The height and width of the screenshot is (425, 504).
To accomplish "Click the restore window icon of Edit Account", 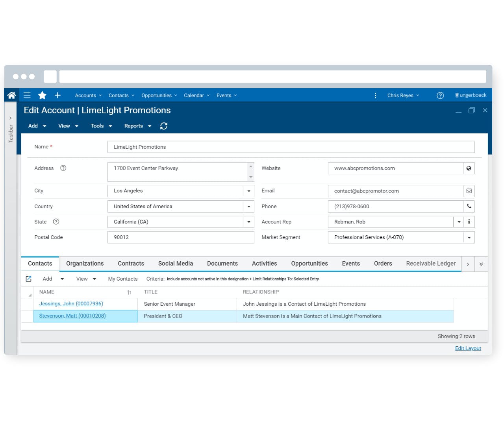I will click(472, 111).
